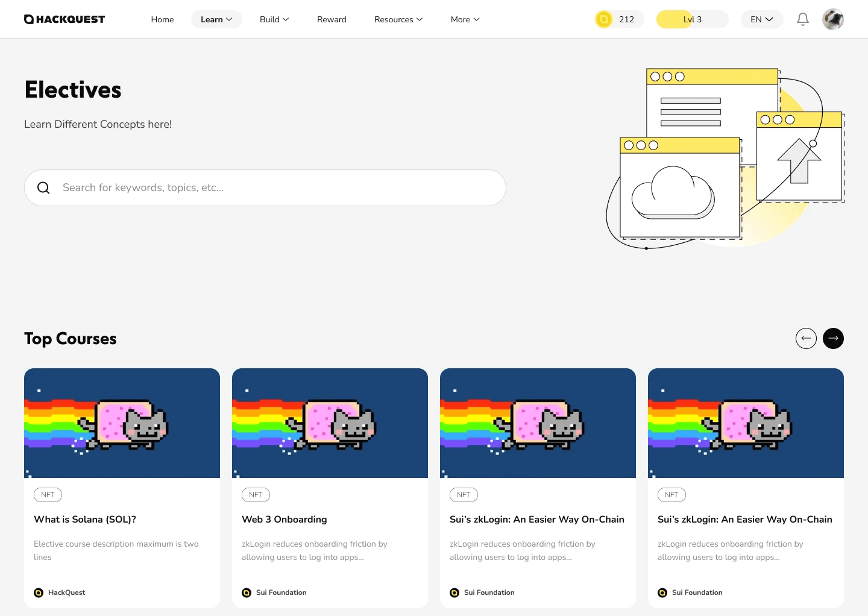Click the HackQuest logo
The image size is (868, 616).
coord(64,19)
